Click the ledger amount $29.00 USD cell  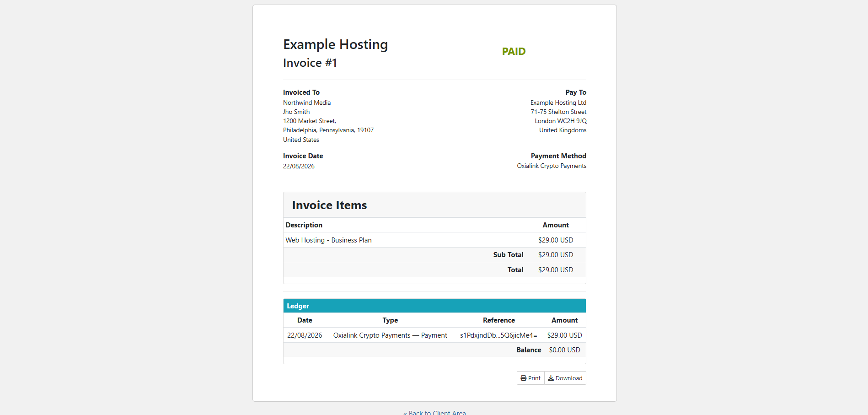click(564, 335)
